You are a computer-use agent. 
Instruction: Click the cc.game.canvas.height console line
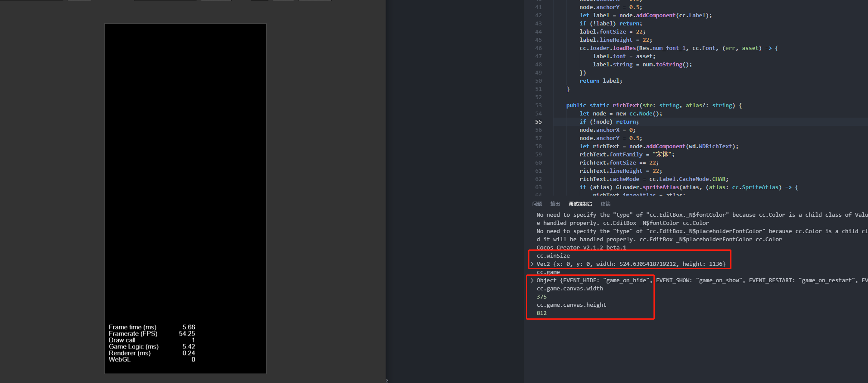coord(571,305)
